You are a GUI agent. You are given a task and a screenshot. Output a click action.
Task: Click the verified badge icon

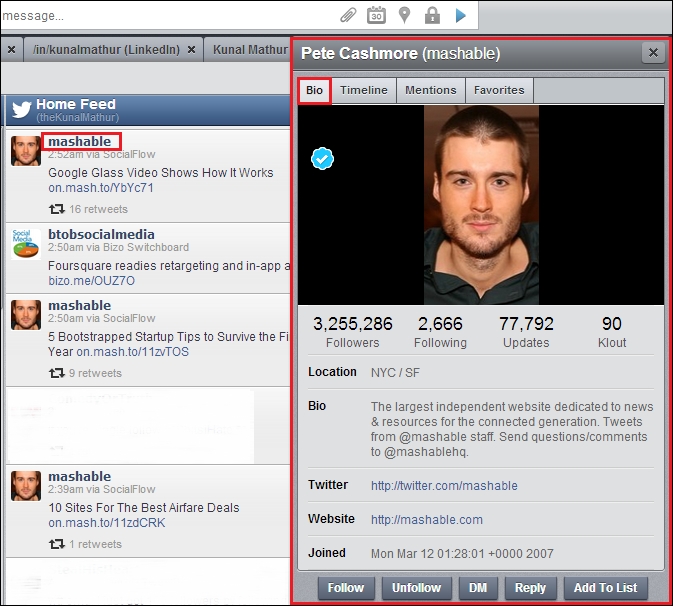click(x=322, y=159)
